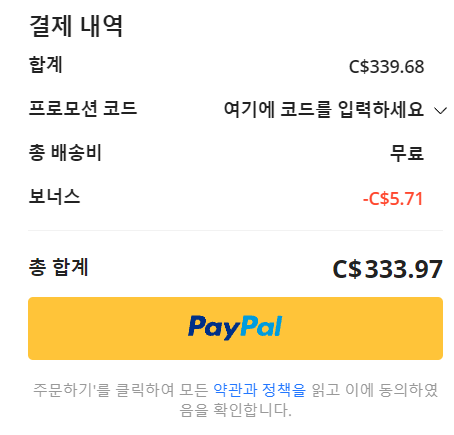The width and height of the screenshot is (454, 435).
Task: Select the C$339.68 subtotal amount
Action: pyautogui.click(x=386, y=67)
